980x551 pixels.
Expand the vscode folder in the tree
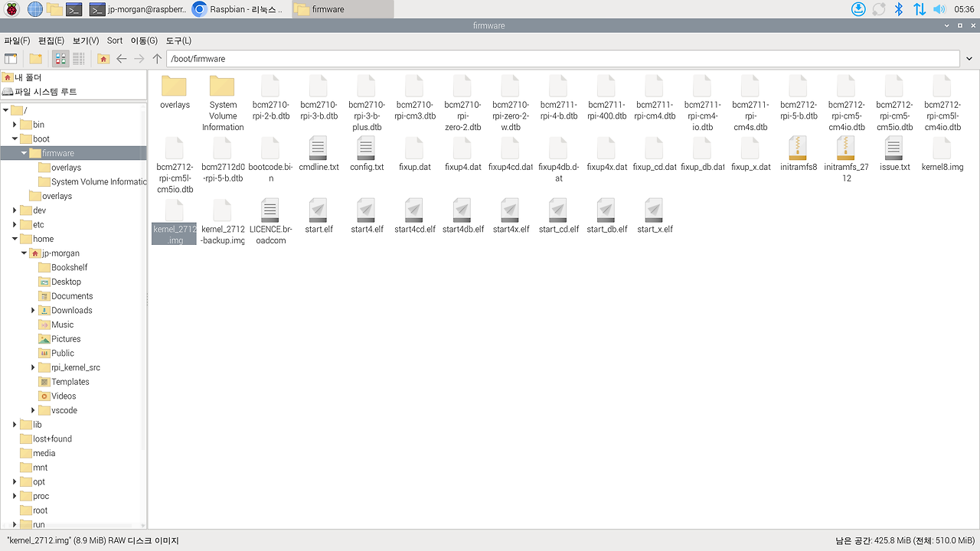tap(31, 410)
